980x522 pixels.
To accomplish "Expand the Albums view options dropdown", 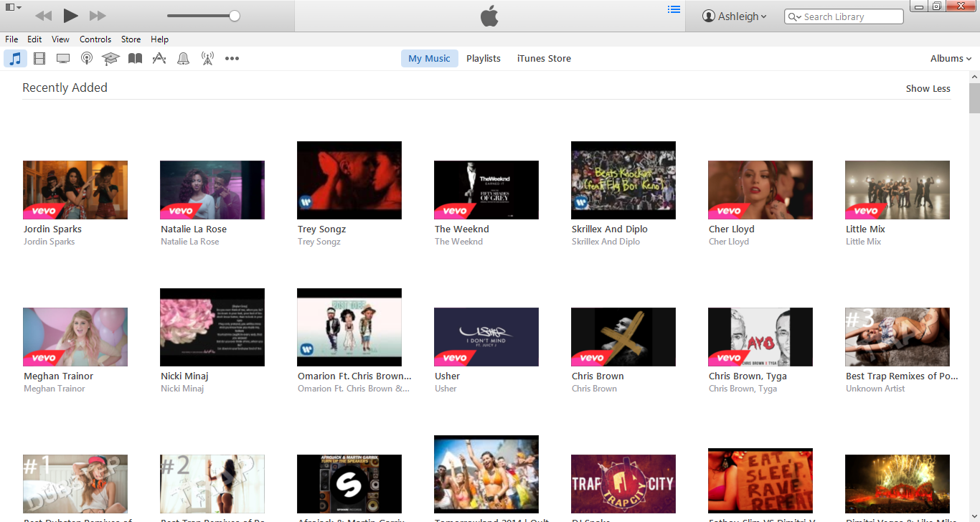I will tap(951, 59).
